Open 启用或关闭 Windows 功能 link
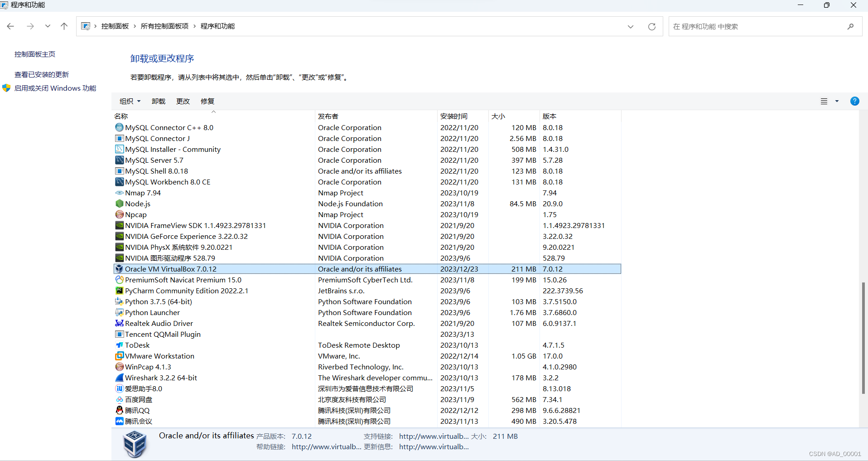868x461 pixels. pos(55,88)
